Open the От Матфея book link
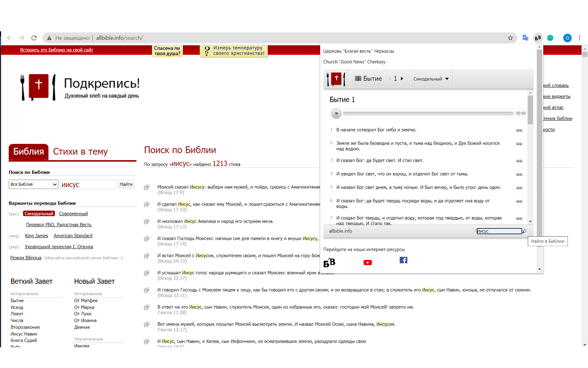The image size is (588, 368). [x=86, y=301]
